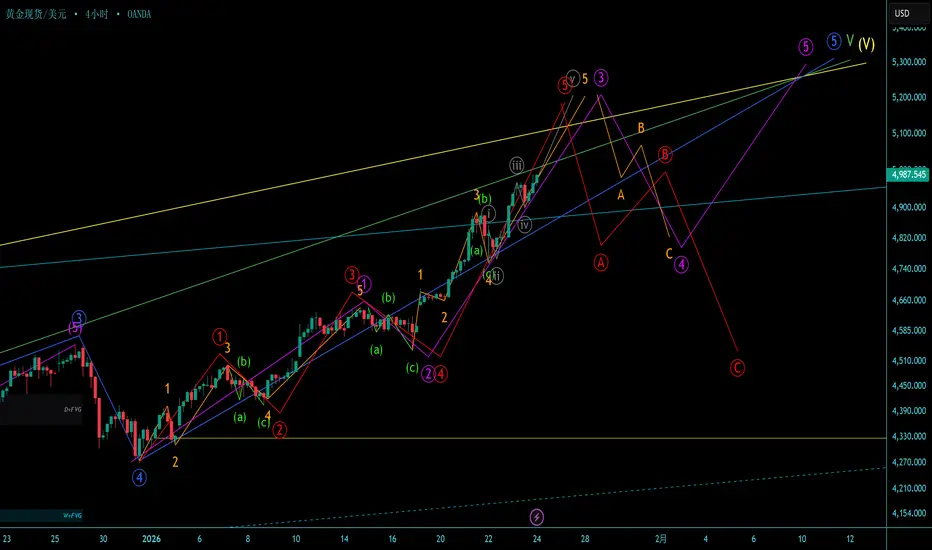The image size is (932, 550).
Task: Select the purple circled 3 wave label
Action: pos(601,77)
